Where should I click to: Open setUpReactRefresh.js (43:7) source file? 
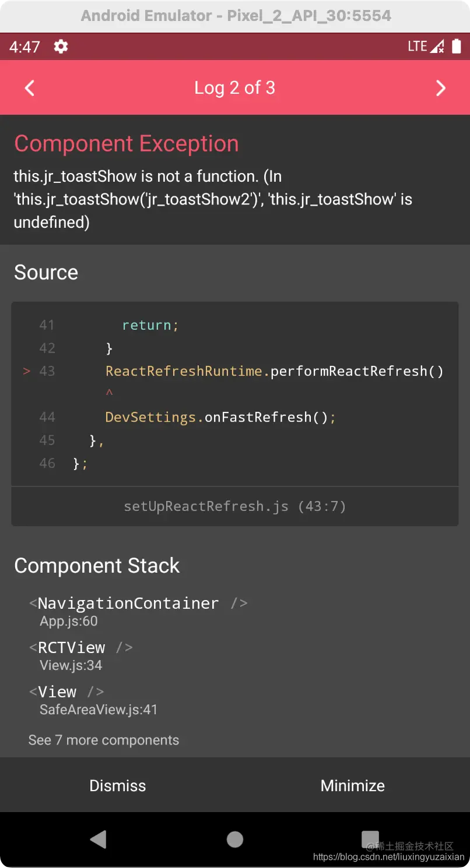coord(235,506)
